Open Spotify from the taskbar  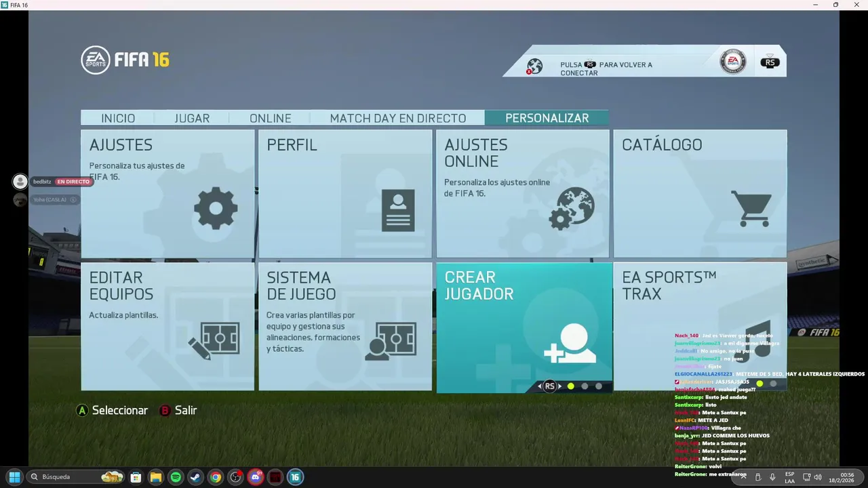tap(176, 477)
